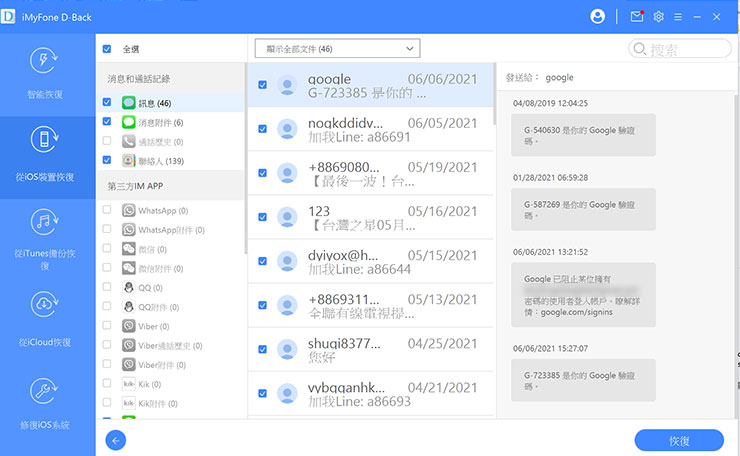Click the 聯絡人 contacts icon
Screen dimensions: 740x456
(x=128, y=160)
